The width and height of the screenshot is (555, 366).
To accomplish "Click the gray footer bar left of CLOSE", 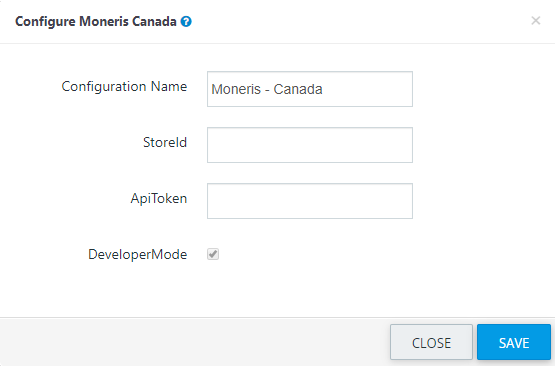I will point(195,342).
